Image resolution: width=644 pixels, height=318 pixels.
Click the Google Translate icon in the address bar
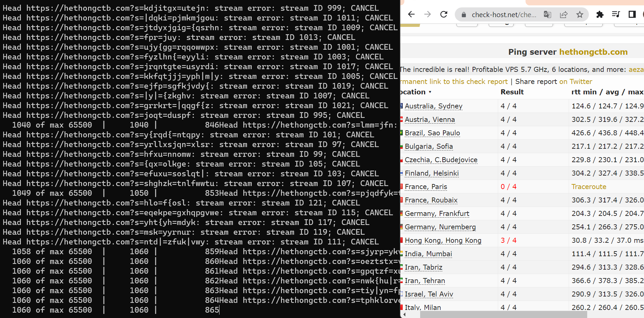tap(548, 14)
